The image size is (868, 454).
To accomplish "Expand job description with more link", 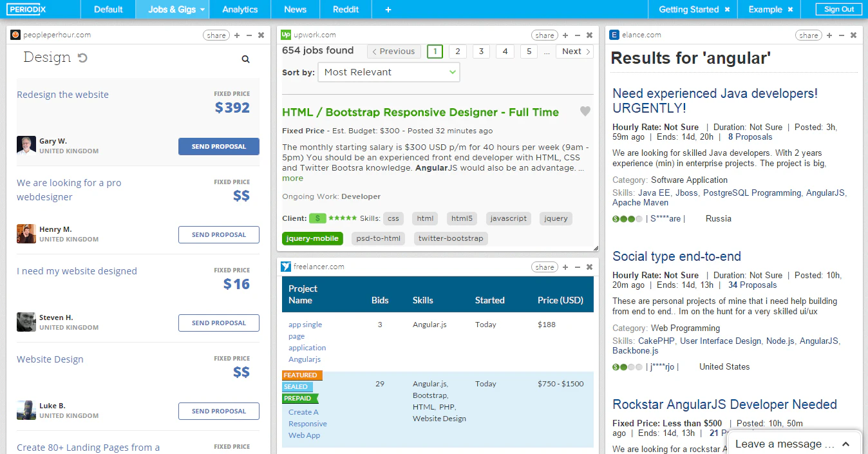I will pos(292,178).
